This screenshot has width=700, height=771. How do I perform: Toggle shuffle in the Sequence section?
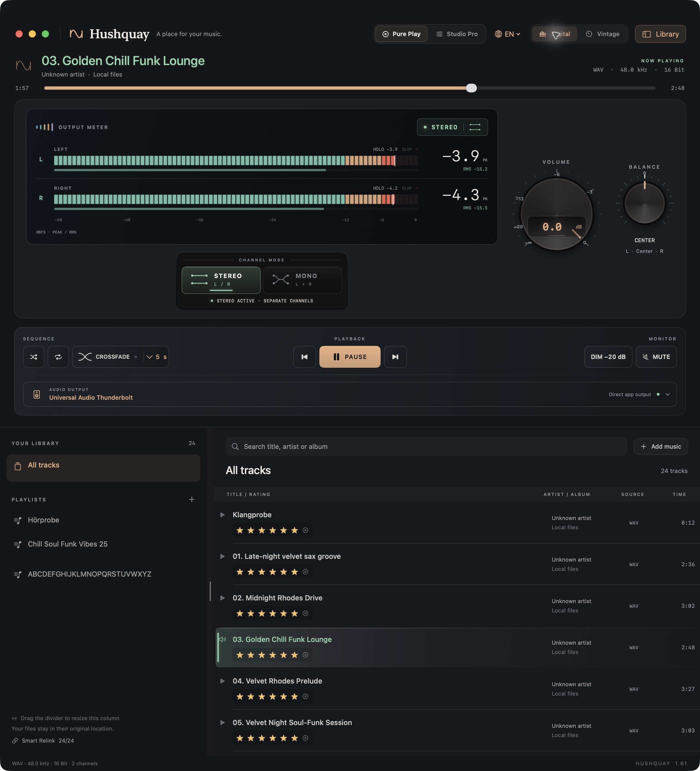tap(34, 357)
